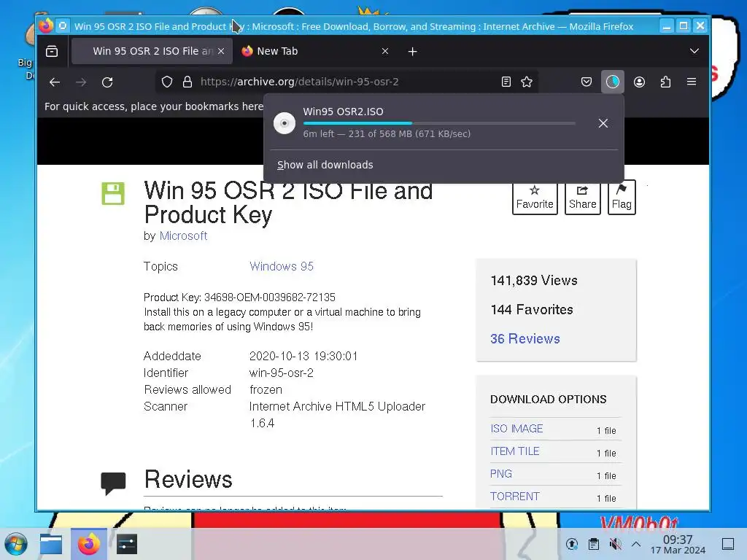Screen dimensions: 747x560
Task: Download the TORRENT option
Action: click(x=515, y=496)
